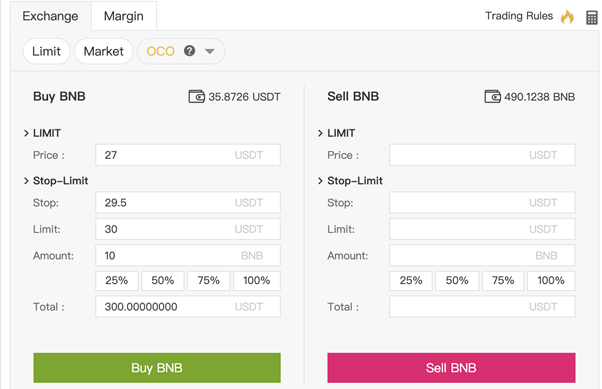Click the flame icon beside Trading Rules
The height and width of the screenshot is (389, 602).
click(567, 17)
